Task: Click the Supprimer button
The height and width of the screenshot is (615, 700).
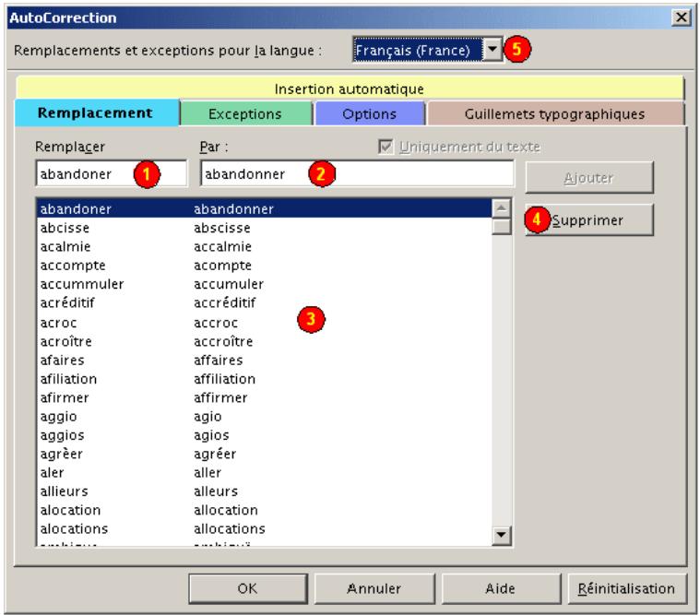Action: pos(588,220)
